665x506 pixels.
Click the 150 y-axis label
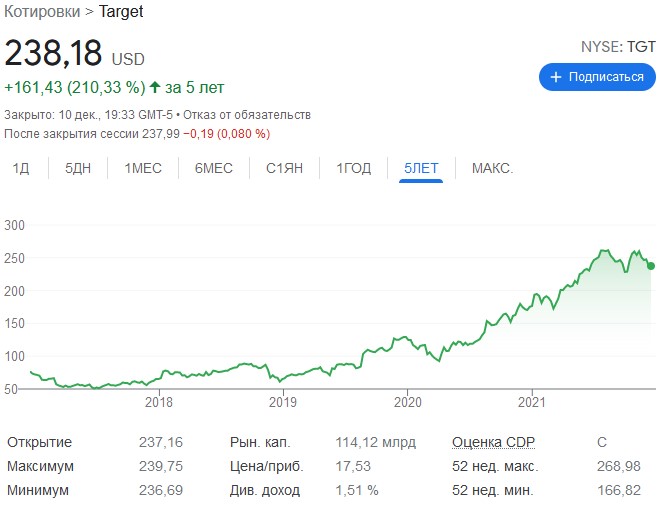14,323
